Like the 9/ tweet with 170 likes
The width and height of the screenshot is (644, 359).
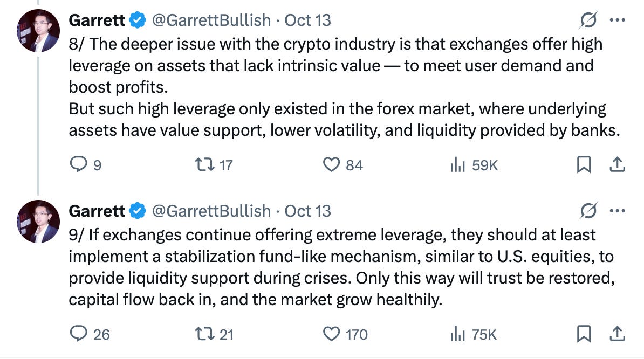[x=345, y=334]
